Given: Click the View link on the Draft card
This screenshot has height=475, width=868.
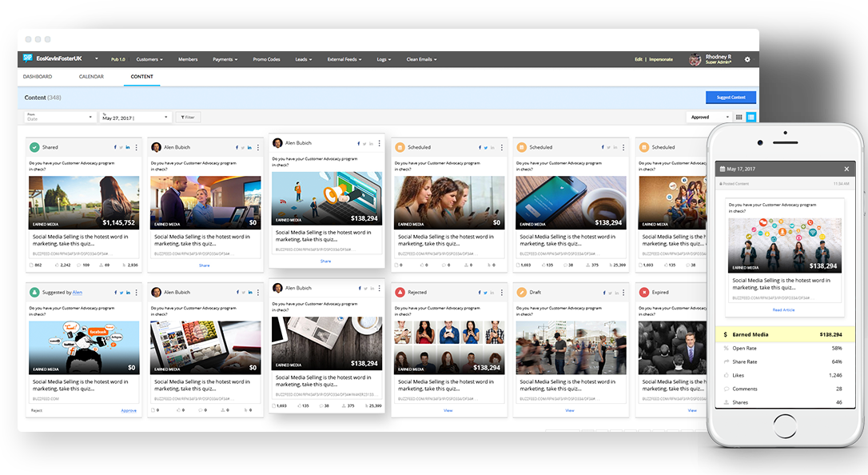Looking at the screenshot, I should pyautogui.click(x=570, y=410).
